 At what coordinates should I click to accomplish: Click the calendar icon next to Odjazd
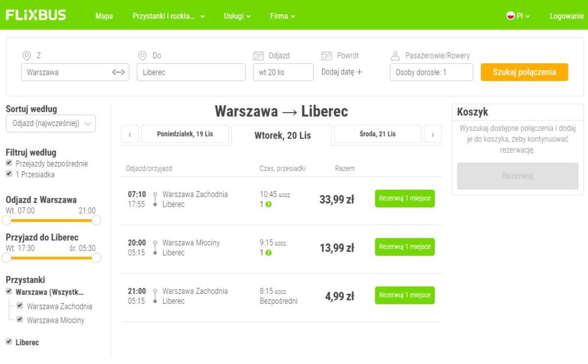click(x=258, y=56)
